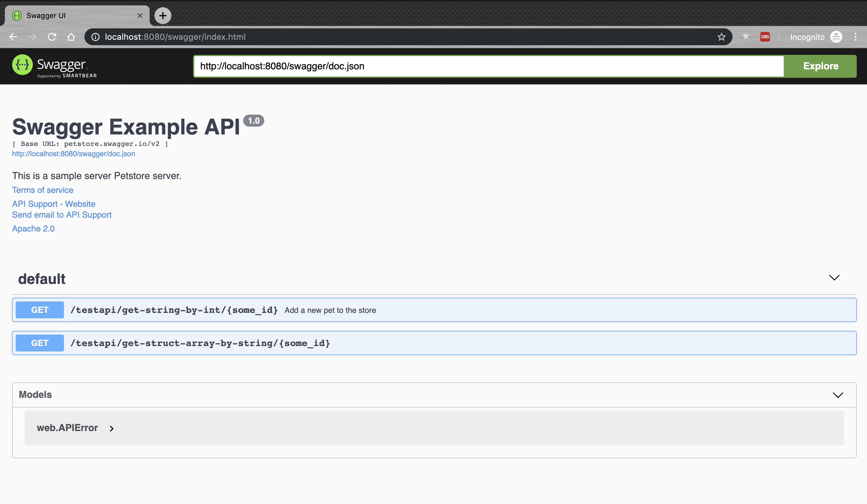
Task: Collapse the default operations section
Action: click(x=834, y=278)
